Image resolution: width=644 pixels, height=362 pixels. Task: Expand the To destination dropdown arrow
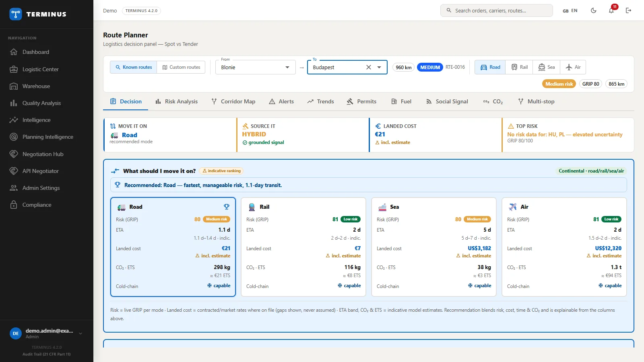click(379, 67)
